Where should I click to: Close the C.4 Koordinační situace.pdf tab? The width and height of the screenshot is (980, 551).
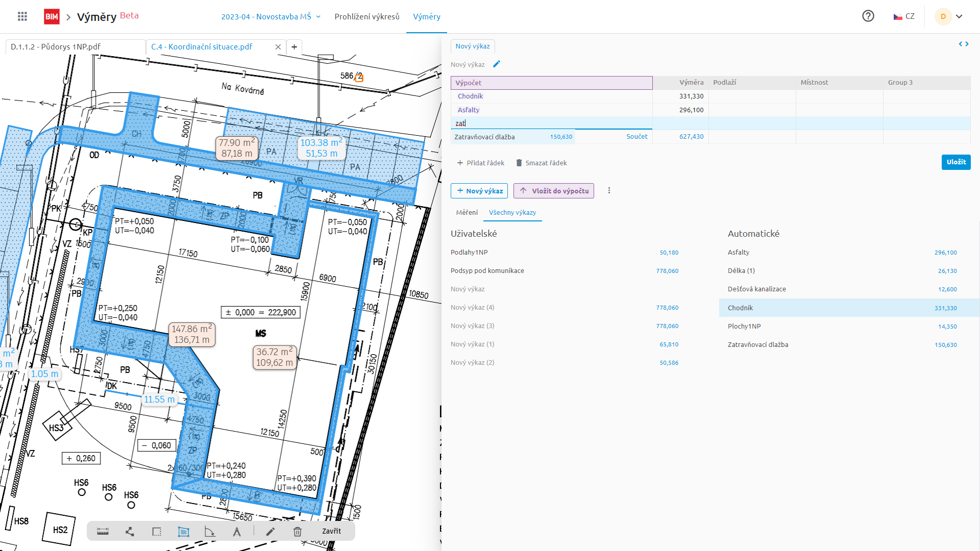tap(278, 47)
